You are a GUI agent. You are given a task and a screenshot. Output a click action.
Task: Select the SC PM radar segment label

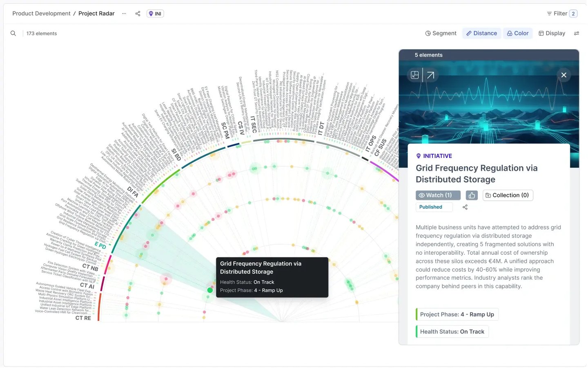coord(225,130)
